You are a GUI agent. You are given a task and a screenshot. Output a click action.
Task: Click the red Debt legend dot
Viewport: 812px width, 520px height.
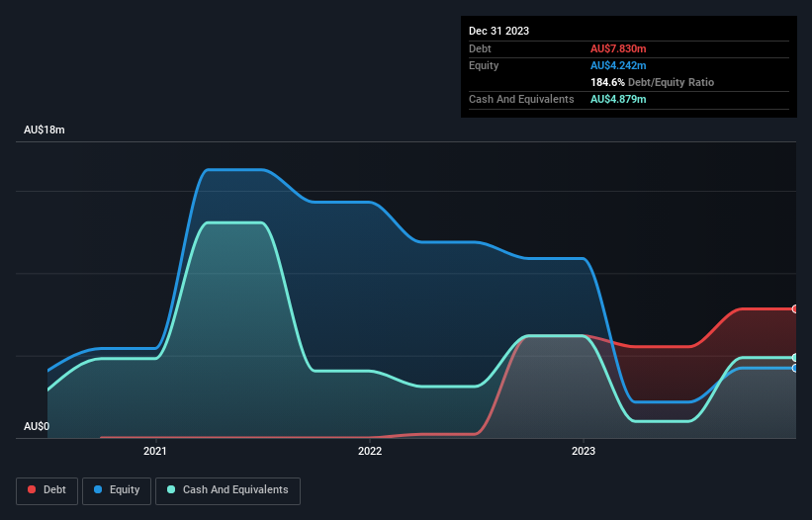click(x=32, y=489)
